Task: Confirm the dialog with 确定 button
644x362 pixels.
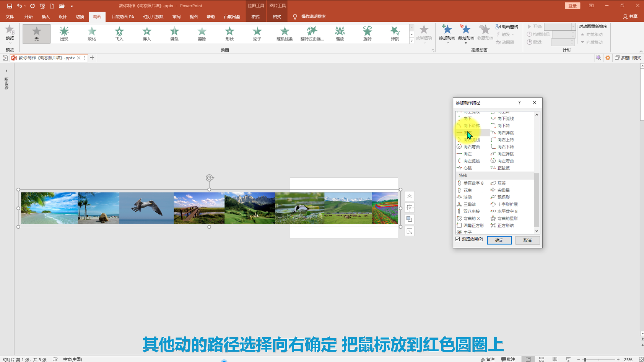Action: click(499, 240)
